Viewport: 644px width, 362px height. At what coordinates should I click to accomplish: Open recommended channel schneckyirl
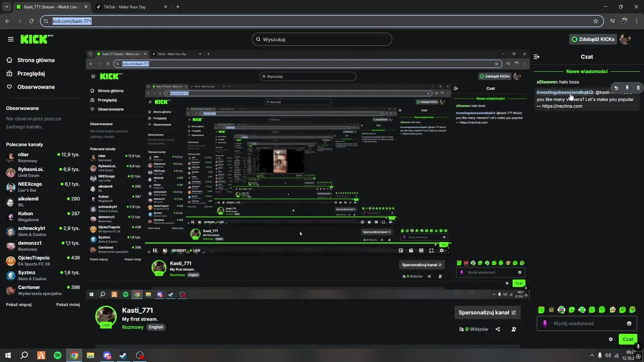[43, 231]
